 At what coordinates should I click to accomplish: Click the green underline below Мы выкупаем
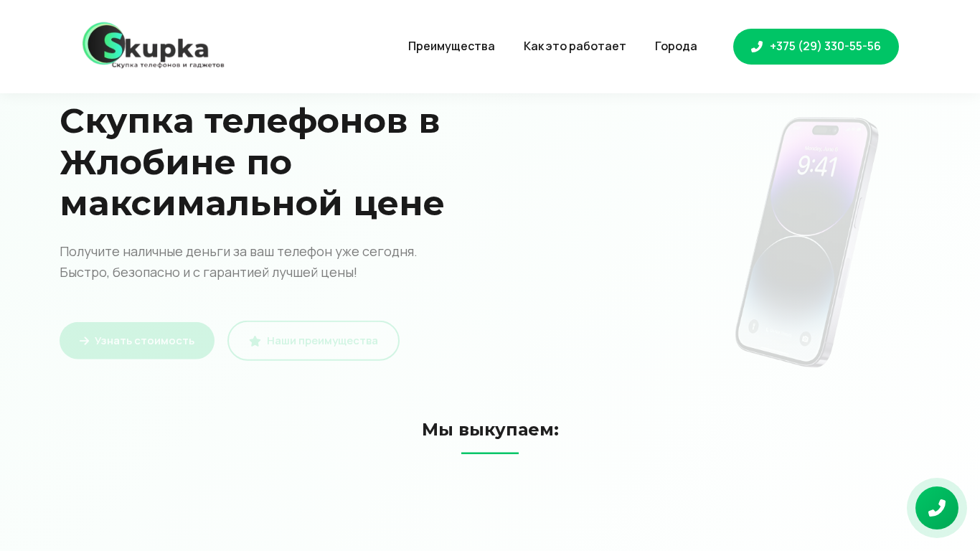(x=490, y=453)
